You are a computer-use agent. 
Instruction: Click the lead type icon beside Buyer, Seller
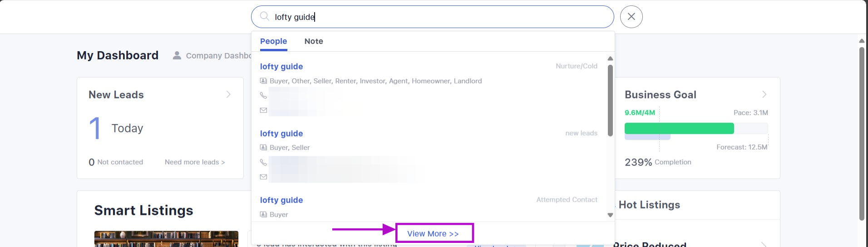point(263,147)
